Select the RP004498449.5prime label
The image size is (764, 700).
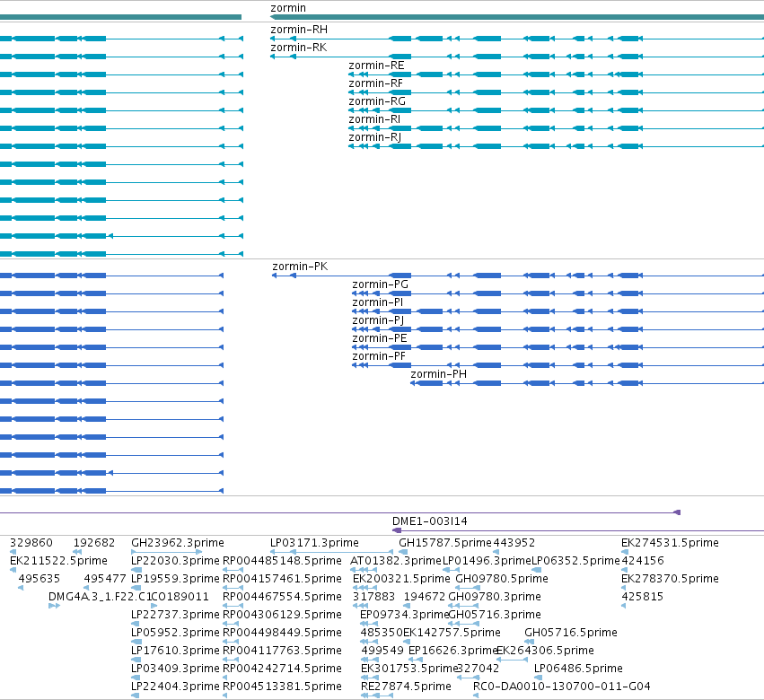[x=282, y=634]
